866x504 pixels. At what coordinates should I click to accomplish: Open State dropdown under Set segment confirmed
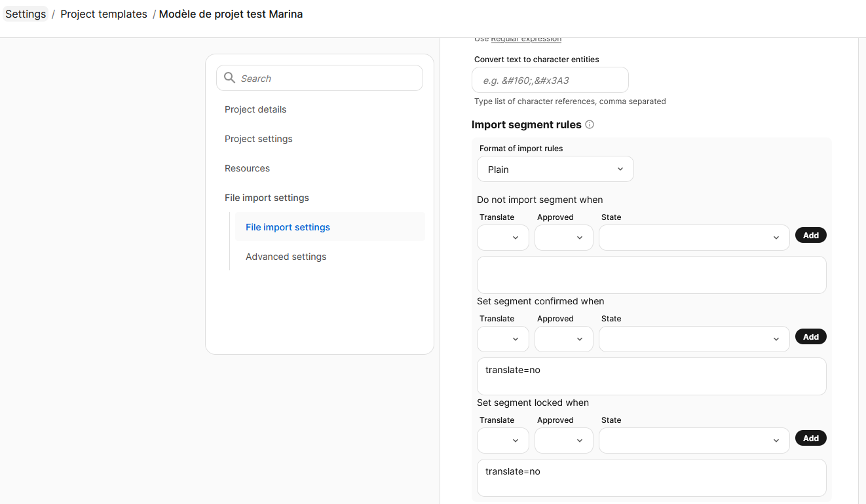pyautogui.click(x=694, y=339)
